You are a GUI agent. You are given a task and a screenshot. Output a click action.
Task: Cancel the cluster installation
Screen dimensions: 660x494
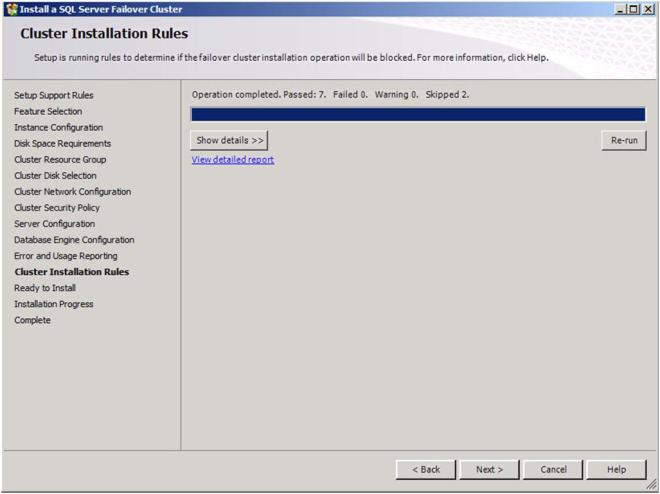click(553, 469)
